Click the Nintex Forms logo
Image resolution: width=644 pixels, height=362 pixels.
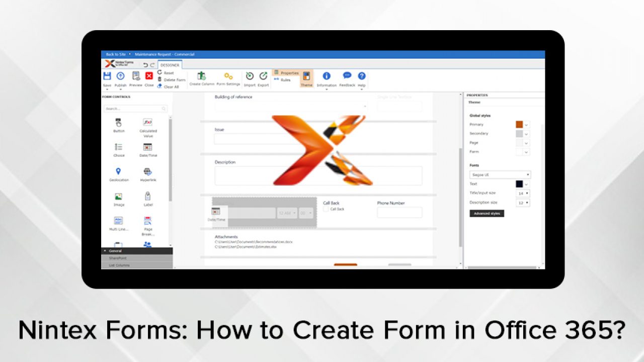[120, 63]
